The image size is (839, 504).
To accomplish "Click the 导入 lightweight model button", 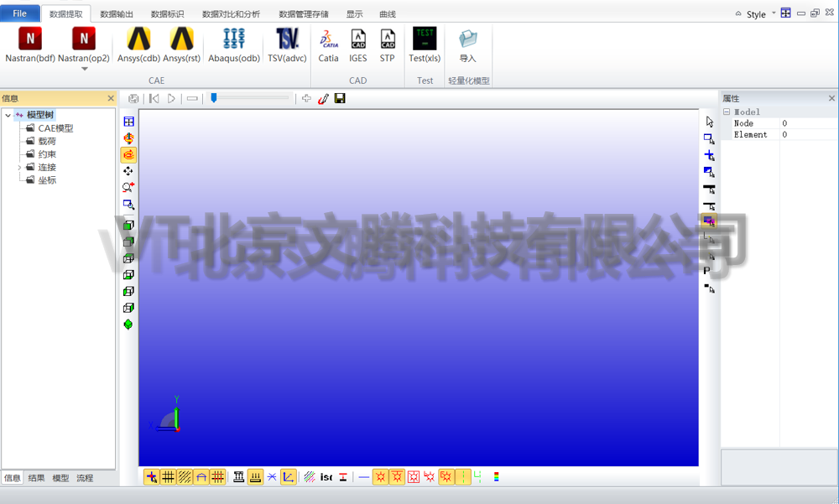I will (x=467, y=45).
